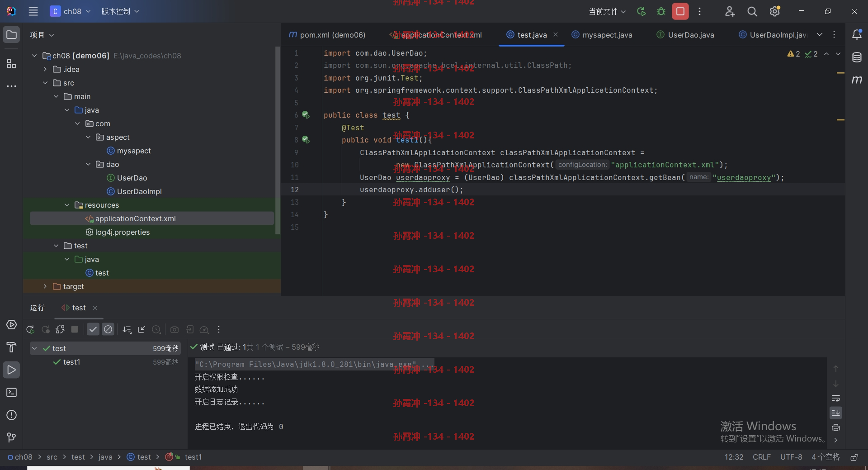Toggle the Project folder tool window icon

pyautogui.click(x=11, y=35)
